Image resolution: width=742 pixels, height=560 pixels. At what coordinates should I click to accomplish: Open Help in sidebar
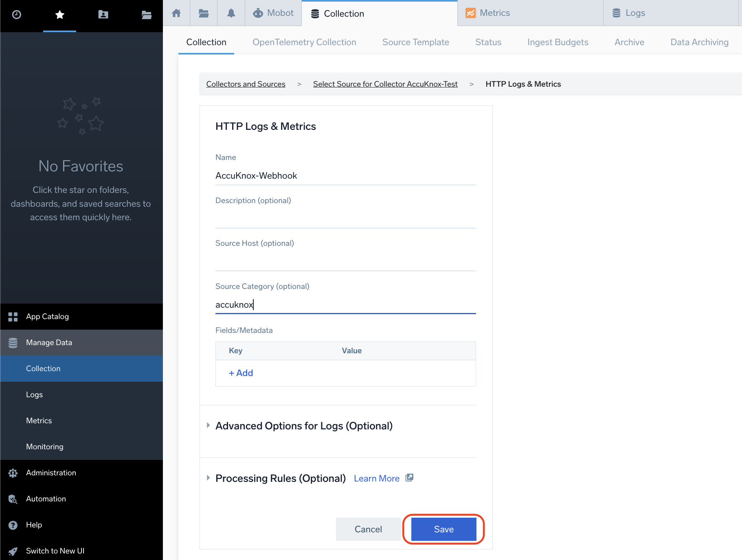tap(81, 525)
